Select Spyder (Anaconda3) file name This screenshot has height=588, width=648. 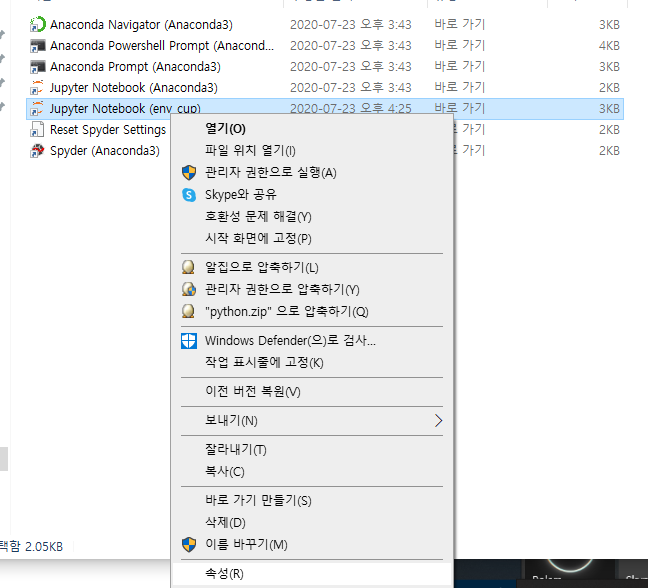[105, 151]
